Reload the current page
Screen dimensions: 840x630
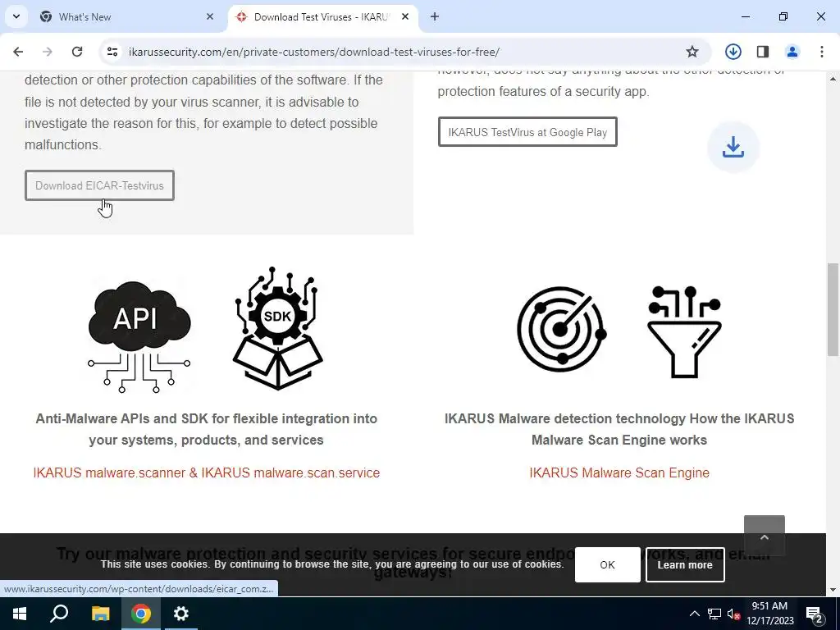77,52
